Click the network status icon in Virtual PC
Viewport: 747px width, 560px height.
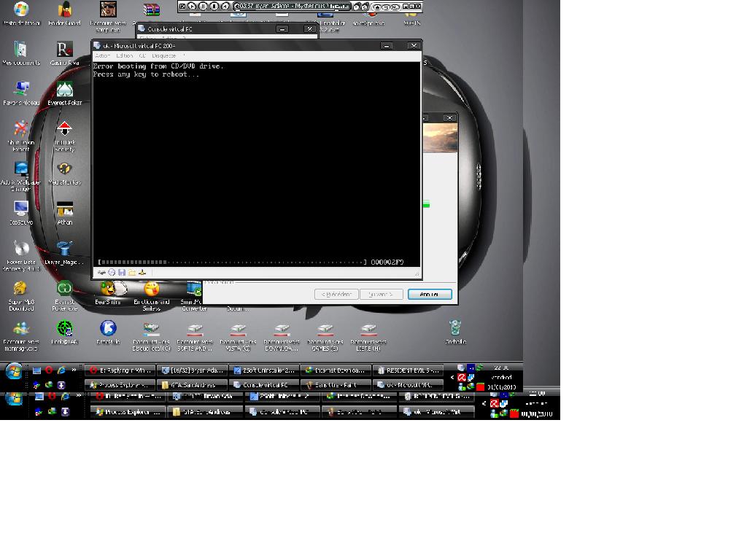pyautogui.click(x=142, y=273)
